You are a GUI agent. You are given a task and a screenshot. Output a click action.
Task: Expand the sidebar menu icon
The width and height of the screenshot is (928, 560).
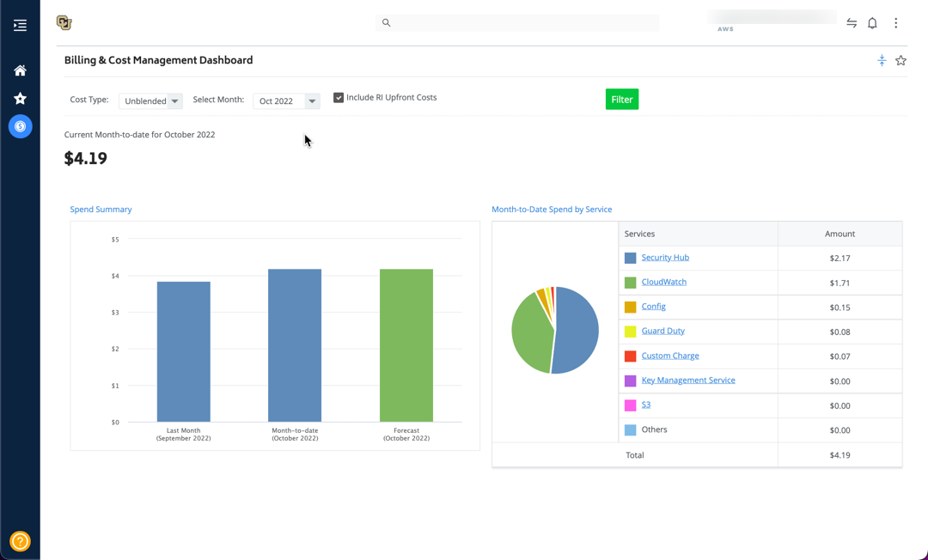click(20, 26)
